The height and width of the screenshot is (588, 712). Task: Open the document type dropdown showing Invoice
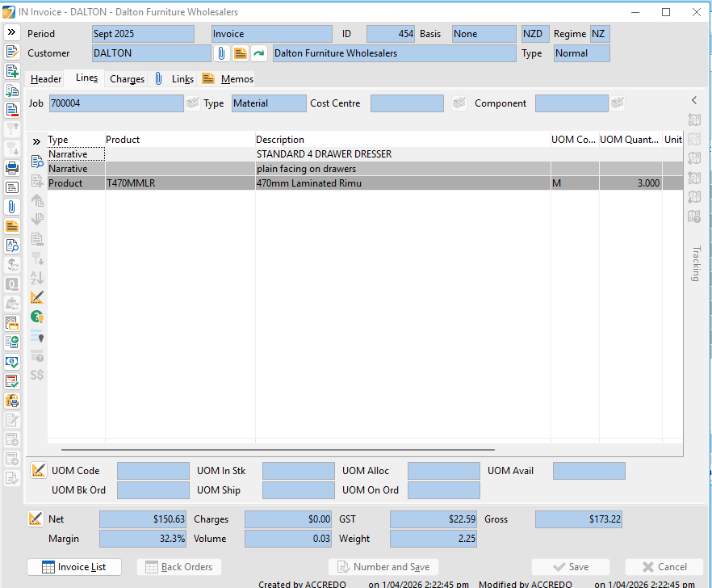click(x=271, y=34)
